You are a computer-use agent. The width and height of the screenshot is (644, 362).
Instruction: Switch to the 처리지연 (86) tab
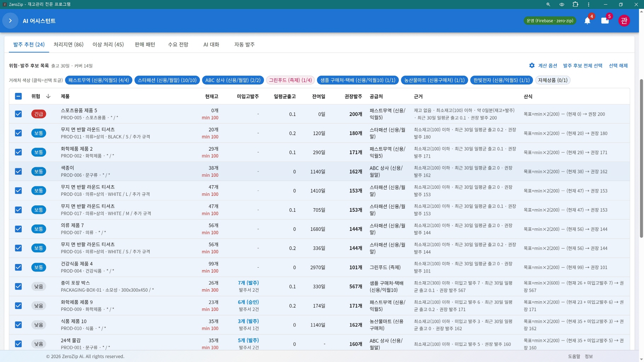69,45
